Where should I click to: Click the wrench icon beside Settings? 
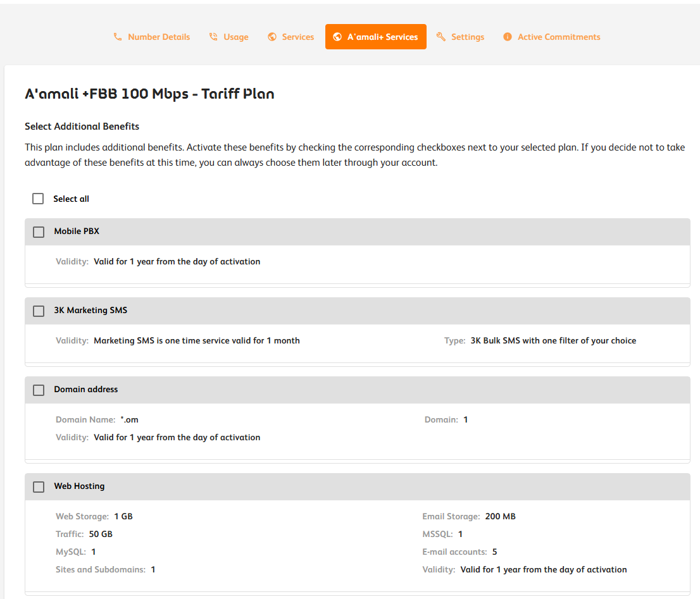pos(441,37)
